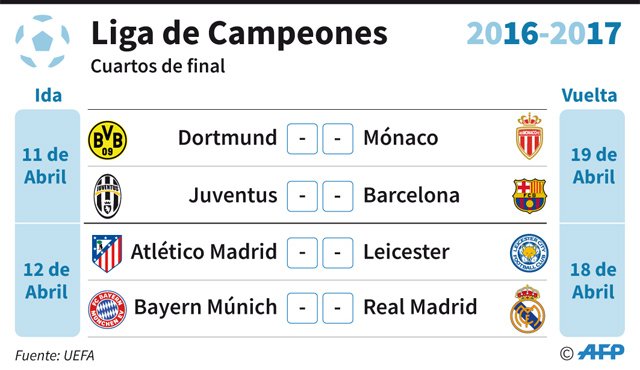Select the Ida column heading
640x370 pixels.
48,95
